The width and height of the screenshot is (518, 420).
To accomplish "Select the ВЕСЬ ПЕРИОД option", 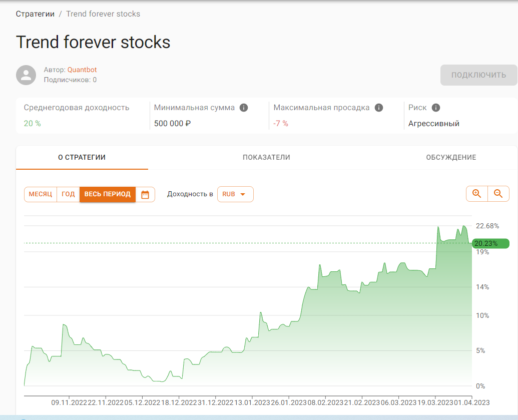I will click(x=108, y=194).
